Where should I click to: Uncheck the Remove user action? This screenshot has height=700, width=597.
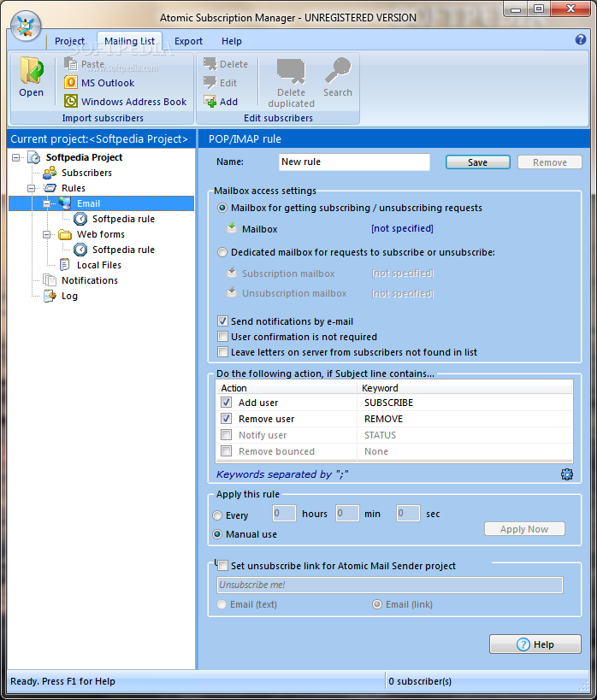pyautogui.click(x=227, y=418)
